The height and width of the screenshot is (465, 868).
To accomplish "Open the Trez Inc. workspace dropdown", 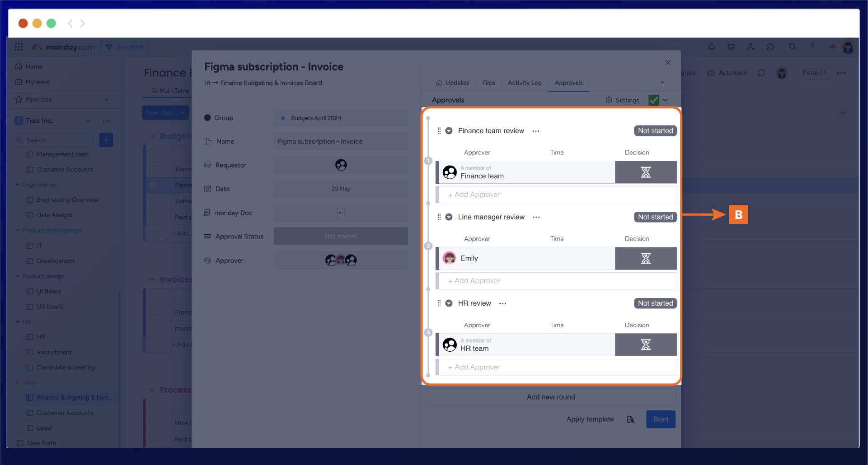I will point(89,121).
